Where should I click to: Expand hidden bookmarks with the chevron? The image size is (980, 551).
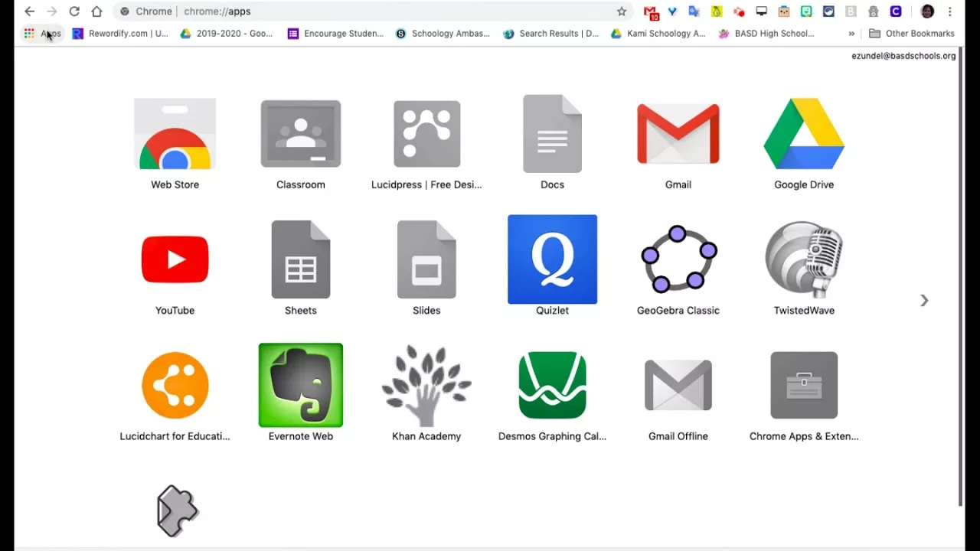tap(852, 33)
